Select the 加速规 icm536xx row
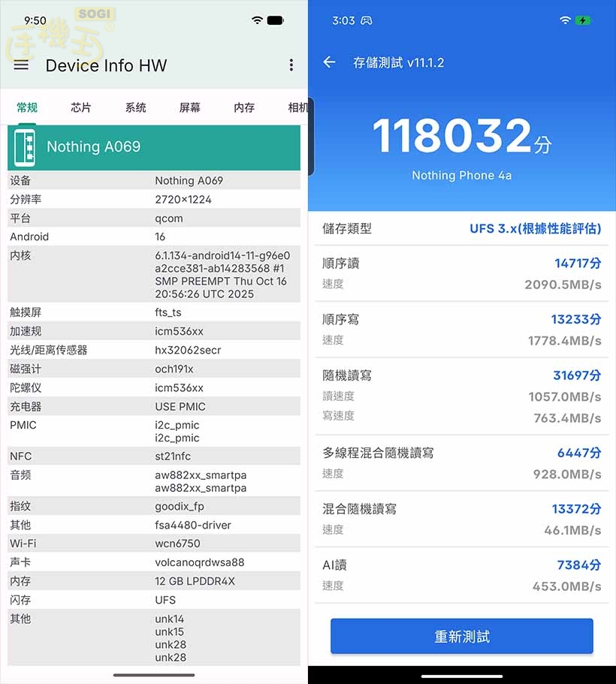Image resolution: width=616 pixels, height=684 pixels. coord(154,331)
